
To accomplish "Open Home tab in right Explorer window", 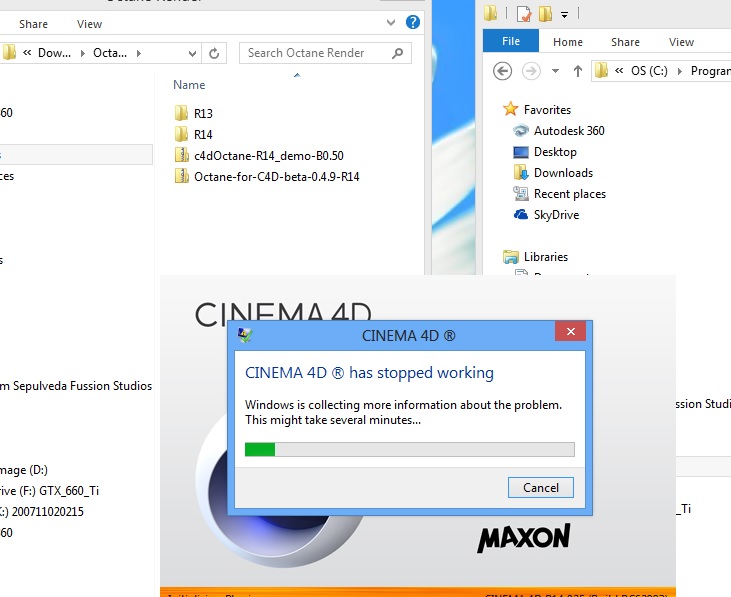I will [x=567, y=42].
